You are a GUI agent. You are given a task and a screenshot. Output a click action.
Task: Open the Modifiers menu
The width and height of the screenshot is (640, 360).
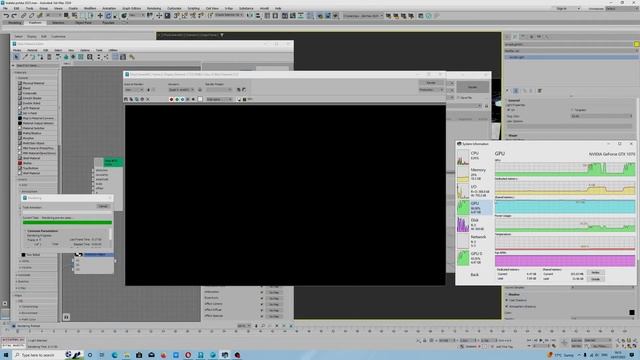tap(90, 8)
